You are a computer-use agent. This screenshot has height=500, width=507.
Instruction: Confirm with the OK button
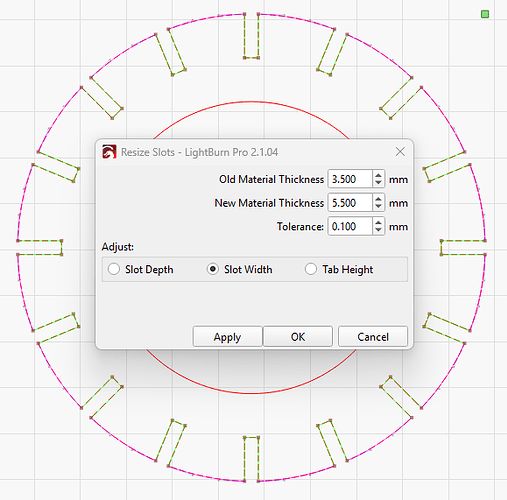click(x=298, y=337)
